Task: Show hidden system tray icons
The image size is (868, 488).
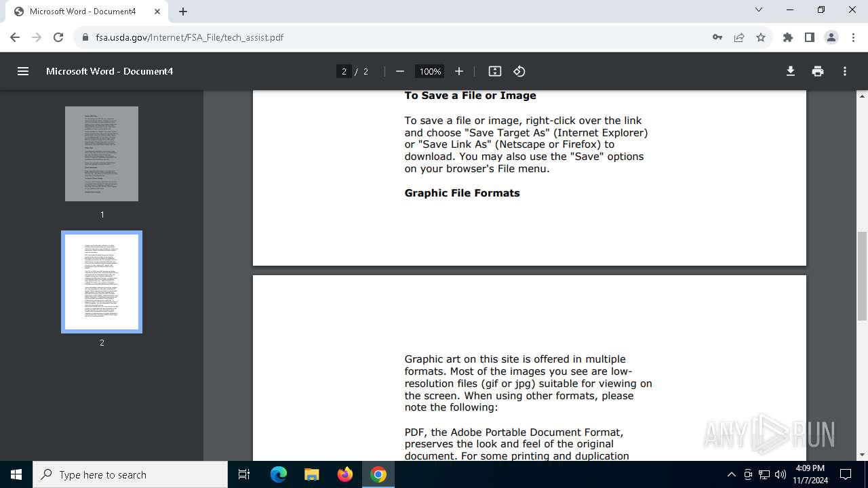Action: pos(731,474)
